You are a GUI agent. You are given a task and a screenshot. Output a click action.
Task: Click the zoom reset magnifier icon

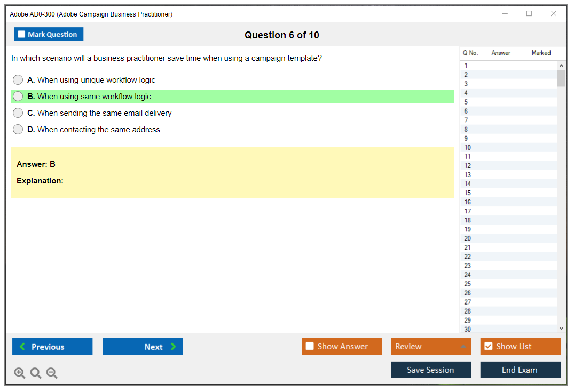[36, 373]
